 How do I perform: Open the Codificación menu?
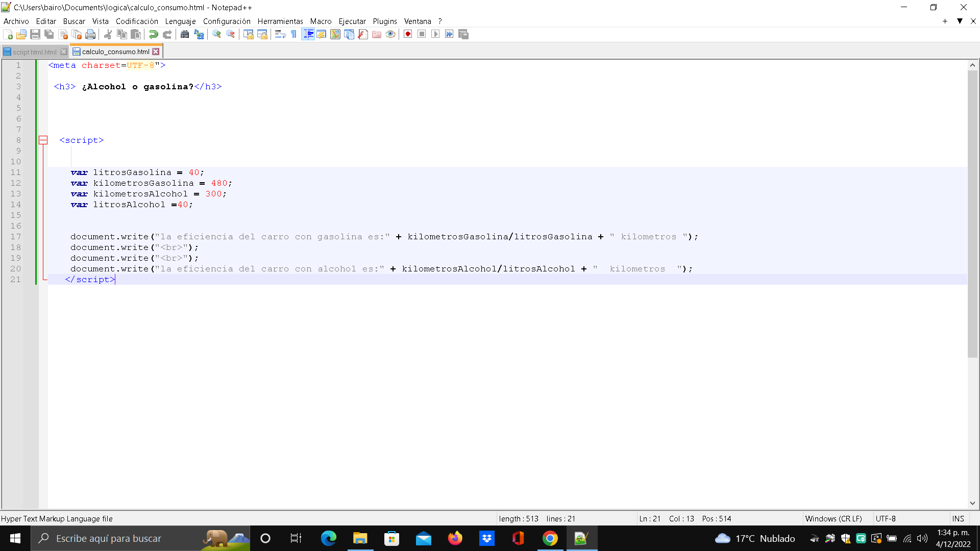pyautogui.click(x=137, y=21)
